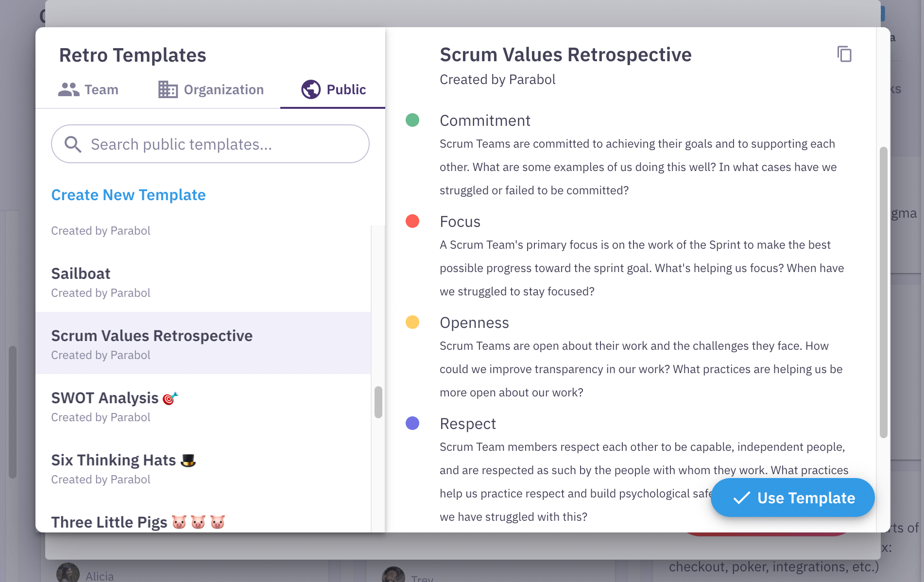Click the SWOT Analysis dart emoji
The height and width of the screenshot is (582, 924).
[x=170, y=398]
